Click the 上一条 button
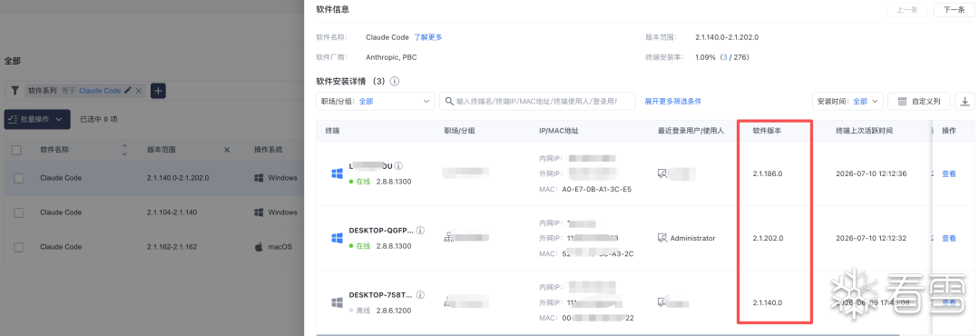The width and height of the screenshot is (980, 336). point(906,9)
